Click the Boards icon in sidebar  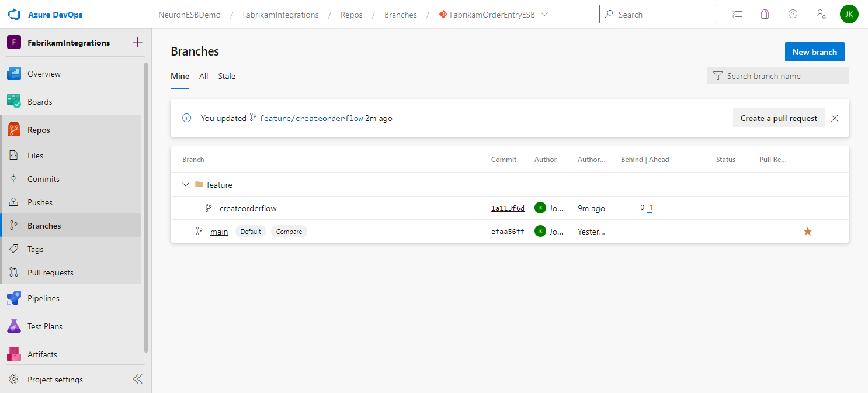(14, 102)
